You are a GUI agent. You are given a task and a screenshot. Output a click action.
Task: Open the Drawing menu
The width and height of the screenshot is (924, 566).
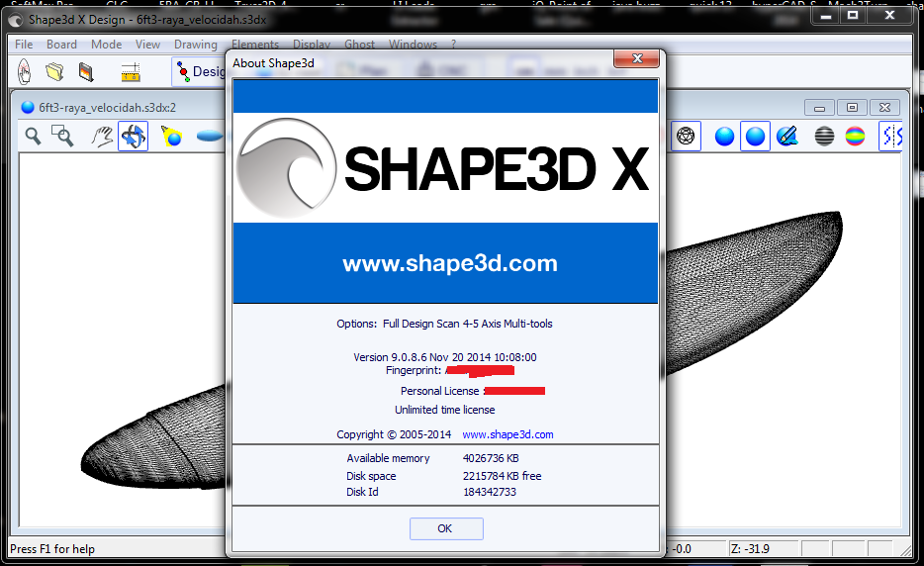196,45
